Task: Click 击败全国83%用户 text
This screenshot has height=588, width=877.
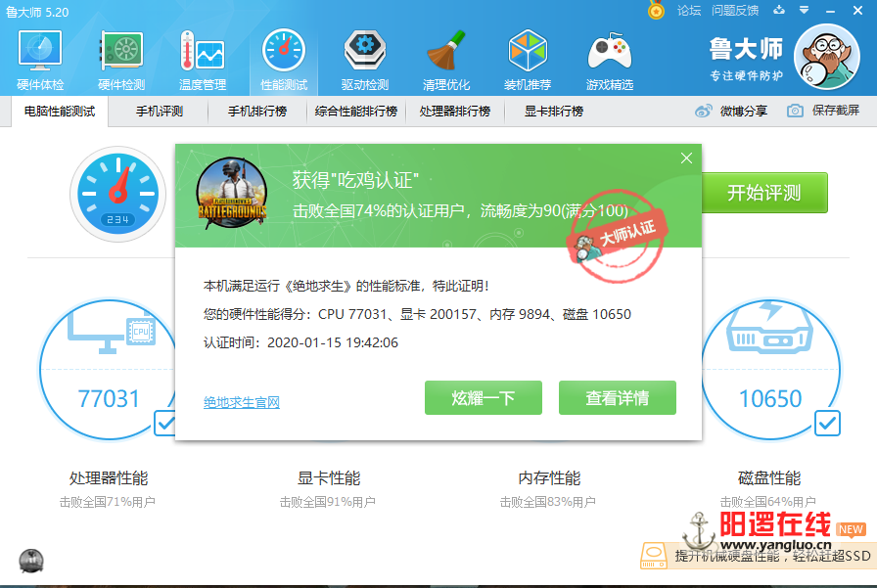Action: point(548,502)
